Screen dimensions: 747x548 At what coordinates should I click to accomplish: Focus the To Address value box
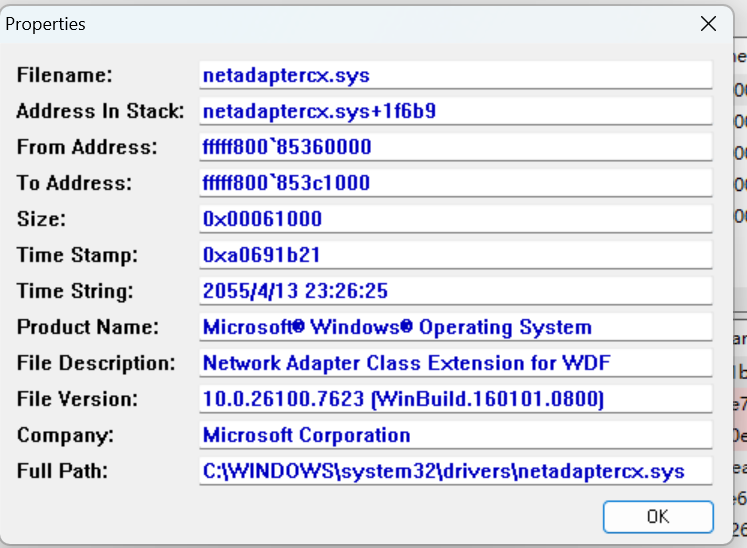pos(455,183)
